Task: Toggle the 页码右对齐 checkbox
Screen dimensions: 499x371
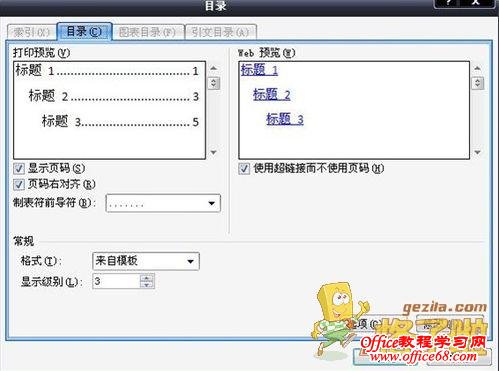Action: [19, 184]
